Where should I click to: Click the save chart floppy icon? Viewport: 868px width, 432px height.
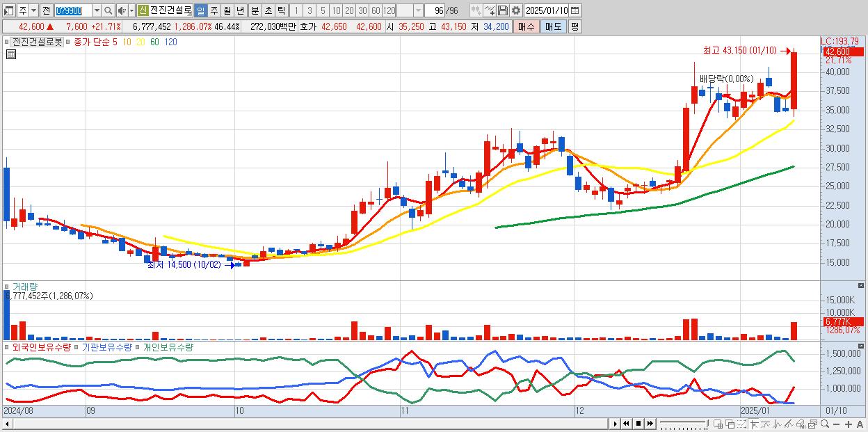503,10
